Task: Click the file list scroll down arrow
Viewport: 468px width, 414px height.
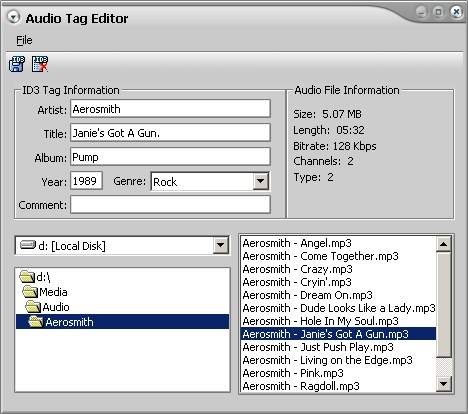Action: point(443,384)
